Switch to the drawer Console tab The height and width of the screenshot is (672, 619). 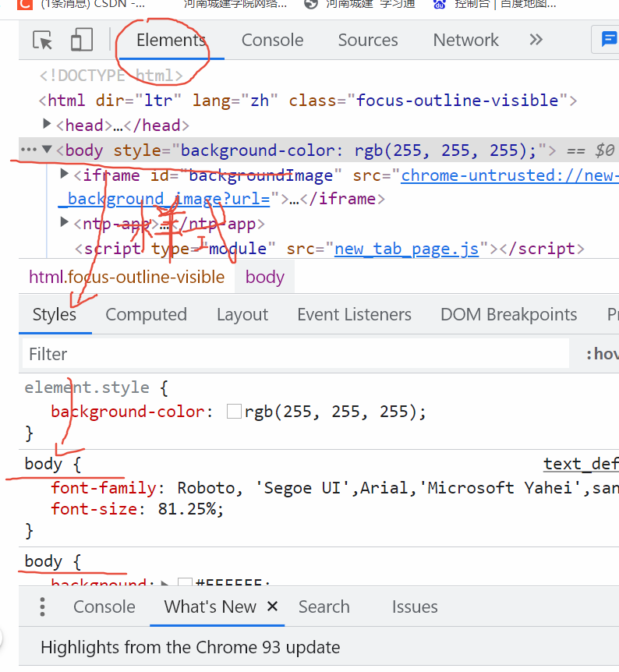coord(104,607)
